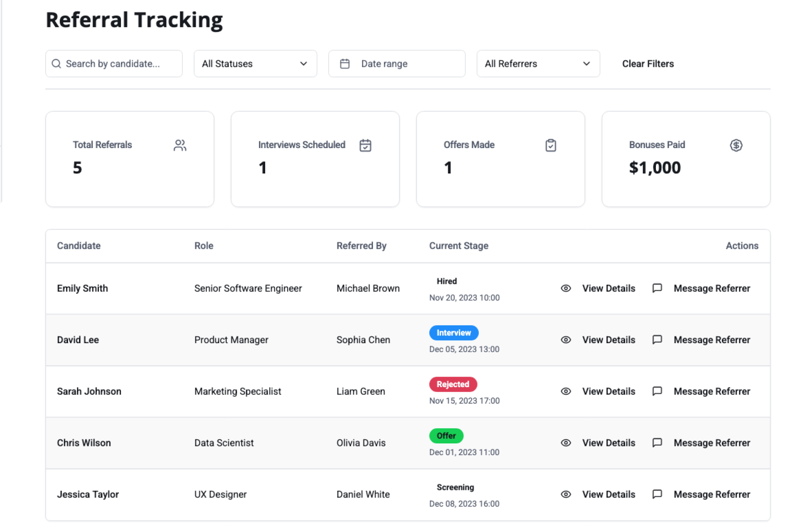Click the blue Interview status badge
The width and height of the screenshot is (812, 528).
tap(453, 333)
